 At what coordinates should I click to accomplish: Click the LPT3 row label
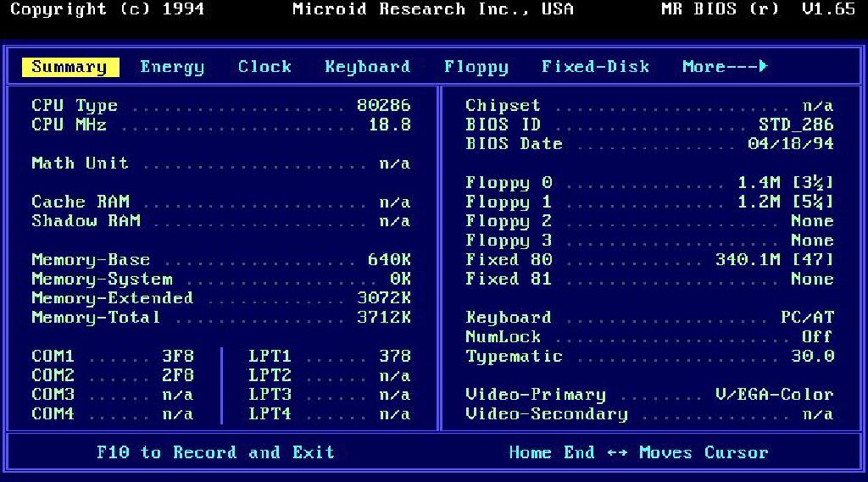point(270,395)
